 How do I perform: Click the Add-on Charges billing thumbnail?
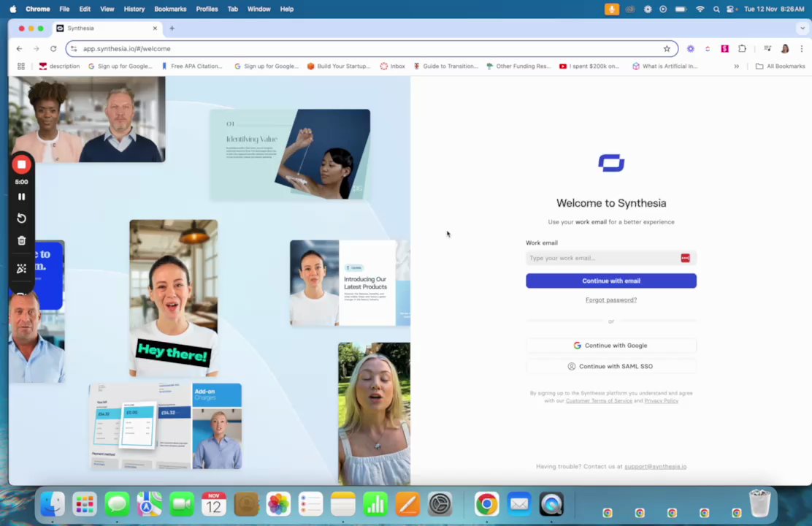pos(165,427)
